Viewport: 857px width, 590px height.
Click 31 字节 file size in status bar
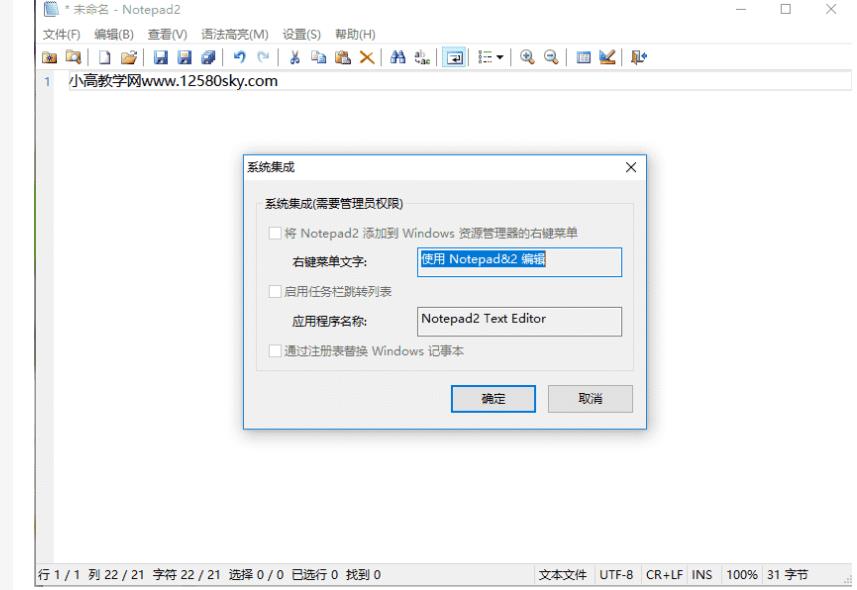[787, 575]
